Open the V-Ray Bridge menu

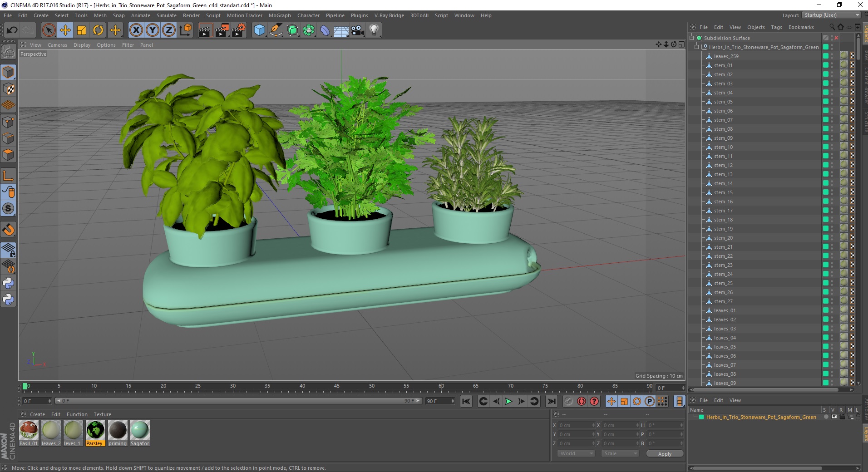pyautogui.click(x=389, y=15)
